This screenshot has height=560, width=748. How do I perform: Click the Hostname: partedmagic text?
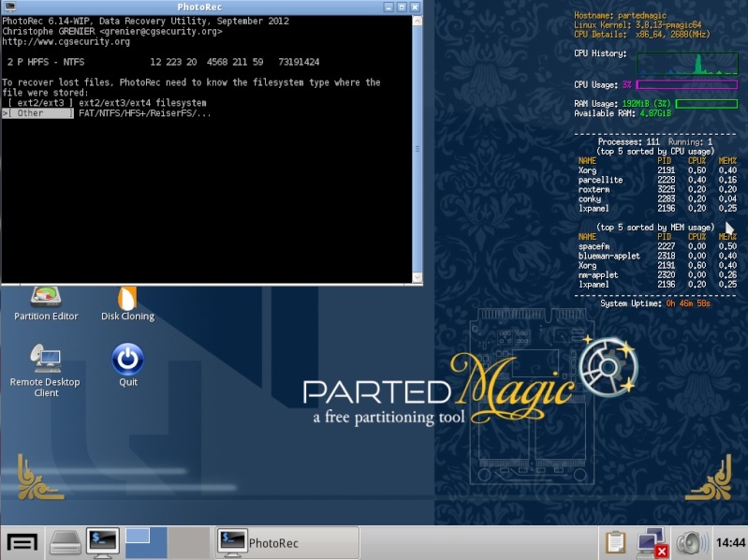click(x=620, y=16)
